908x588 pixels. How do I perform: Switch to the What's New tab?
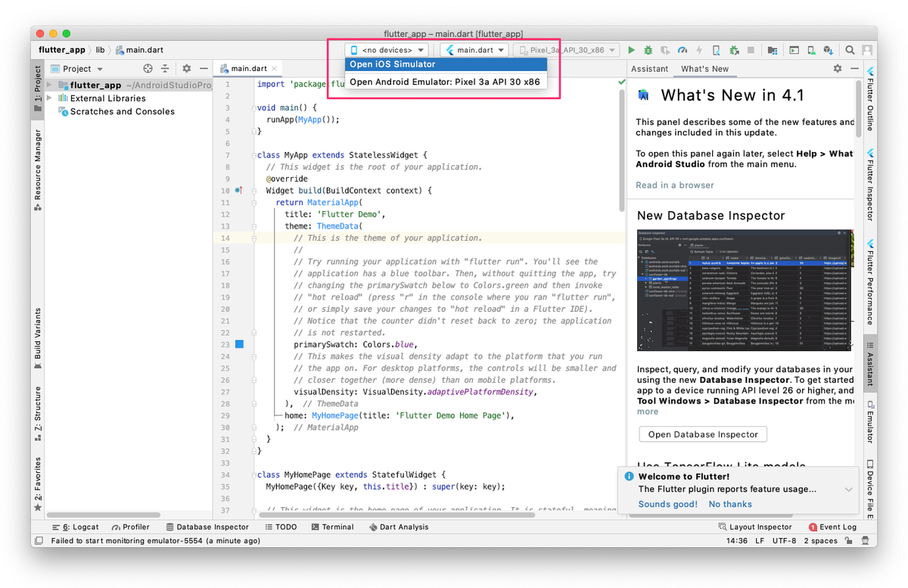pos(704,68)
